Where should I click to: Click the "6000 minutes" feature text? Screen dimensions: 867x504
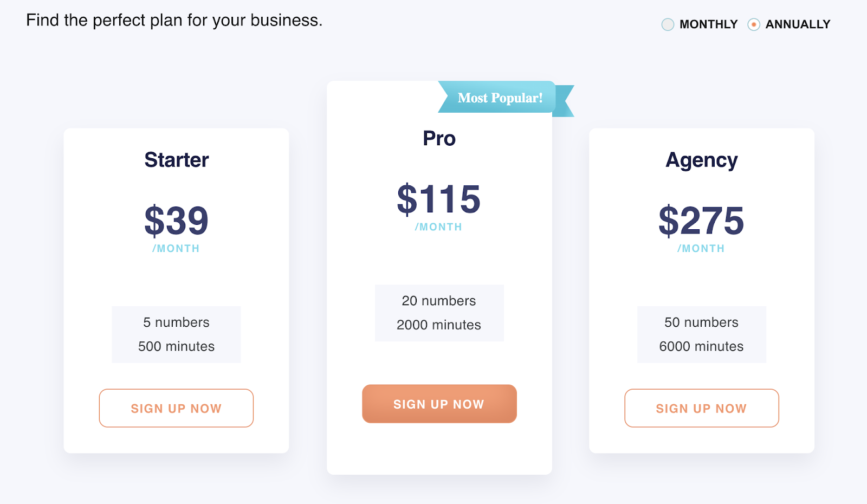(x=701, y=346)
